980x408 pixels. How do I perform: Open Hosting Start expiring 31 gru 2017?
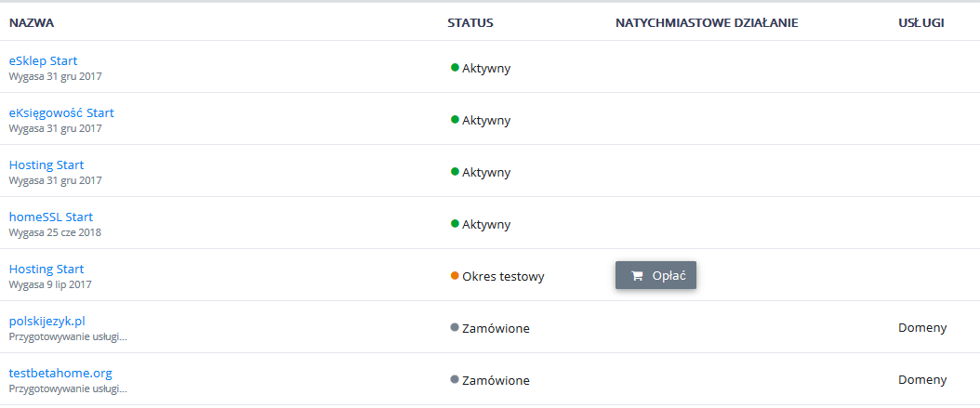46,165
